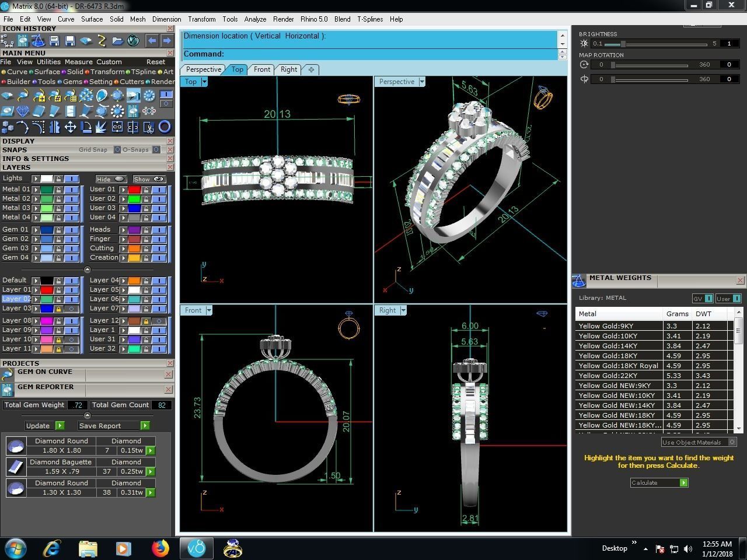Viewport: 747px width, 560px height.
Task: Open the Top viewport title dropdown
Action: [x=204, y=82]
